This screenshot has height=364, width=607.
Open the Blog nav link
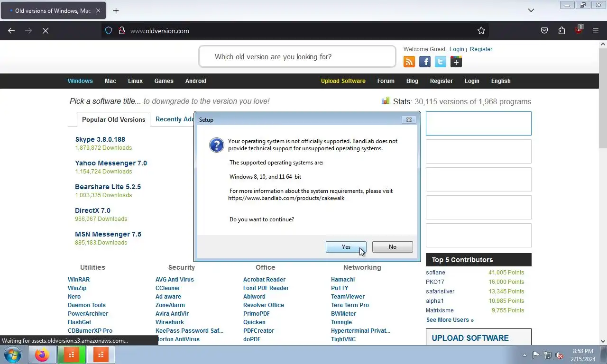412,81
